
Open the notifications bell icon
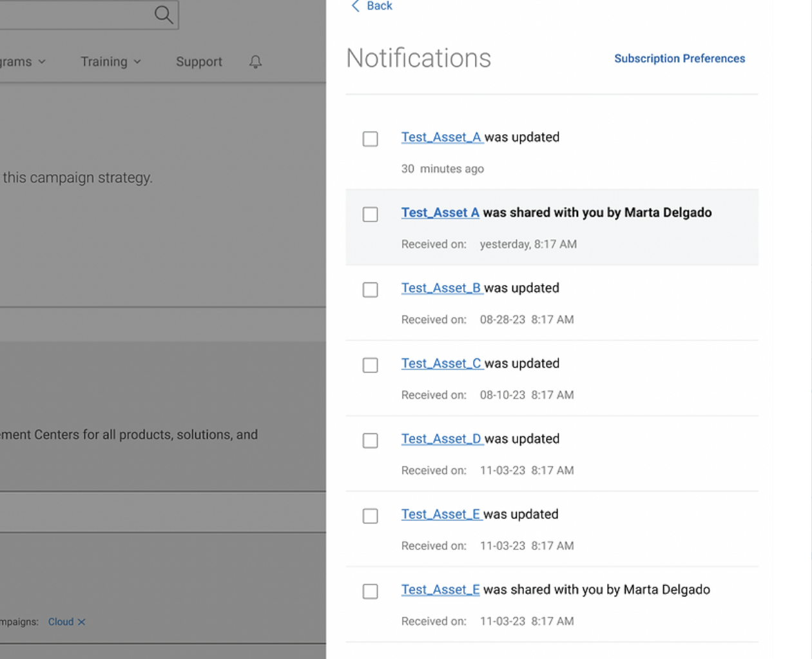(256, 62)
